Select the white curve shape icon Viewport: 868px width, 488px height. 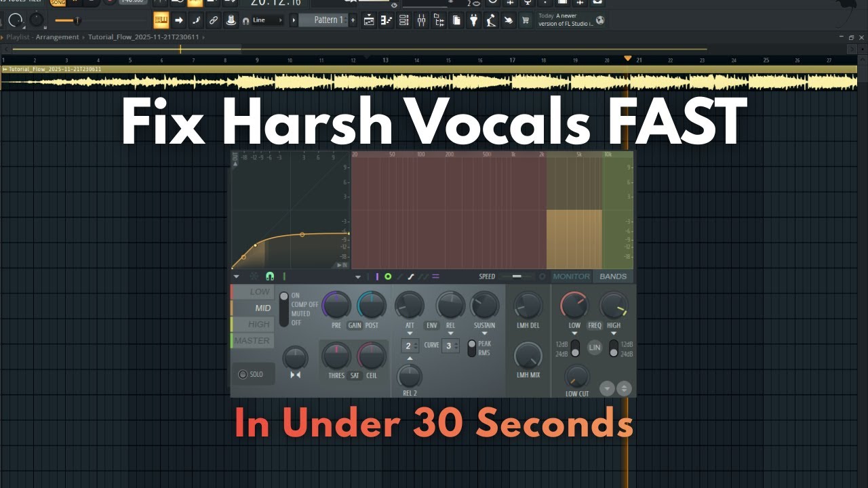(x=411, y=277)
